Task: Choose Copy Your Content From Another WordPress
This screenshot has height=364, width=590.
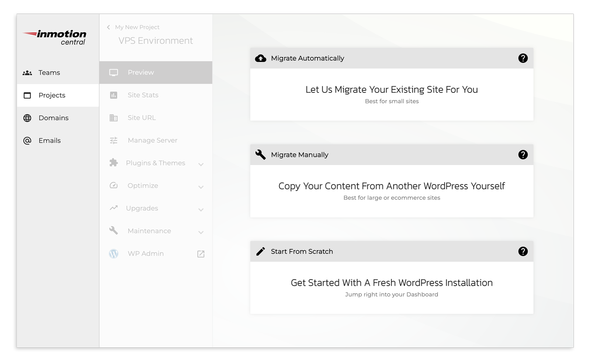Action: (392, 191)
